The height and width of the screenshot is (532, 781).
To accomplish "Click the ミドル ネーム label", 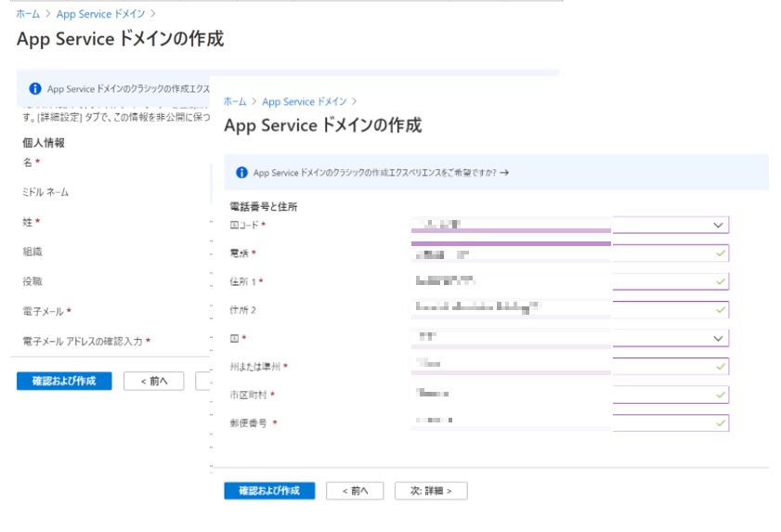I will (46, 192).
